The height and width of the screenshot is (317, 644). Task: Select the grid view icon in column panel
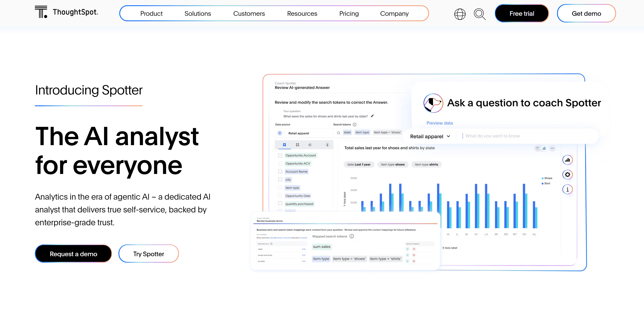pos(297,145)
